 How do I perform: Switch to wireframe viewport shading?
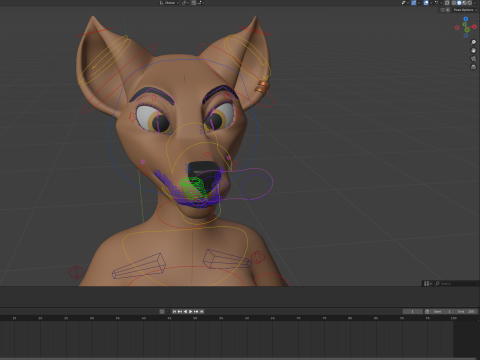454,3
